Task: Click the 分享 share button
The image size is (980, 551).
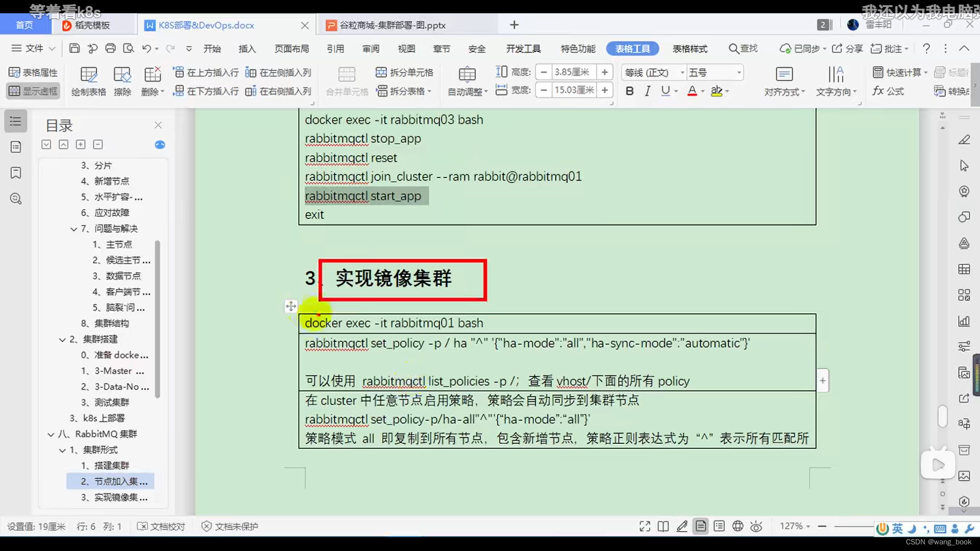Action: pyautogui.click(x=847, y=48)
